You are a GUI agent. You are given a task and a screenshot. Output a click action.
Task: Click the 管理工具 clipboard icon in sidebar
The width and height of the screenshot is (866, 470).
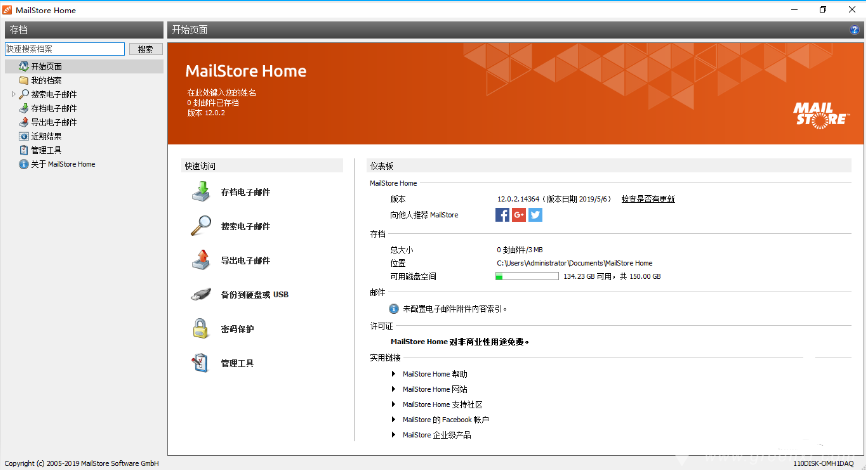(x=23, y=150)
